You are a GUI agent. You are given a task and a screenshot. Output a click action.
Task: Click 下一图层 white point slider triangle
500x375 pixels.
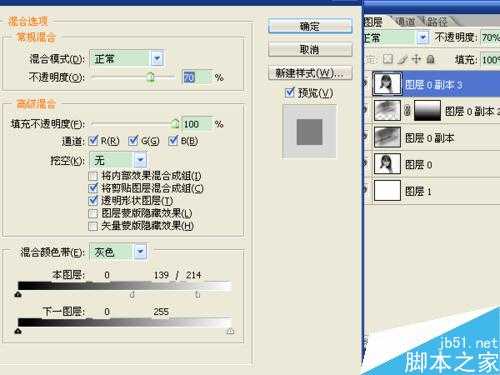(x=230, y=331)
